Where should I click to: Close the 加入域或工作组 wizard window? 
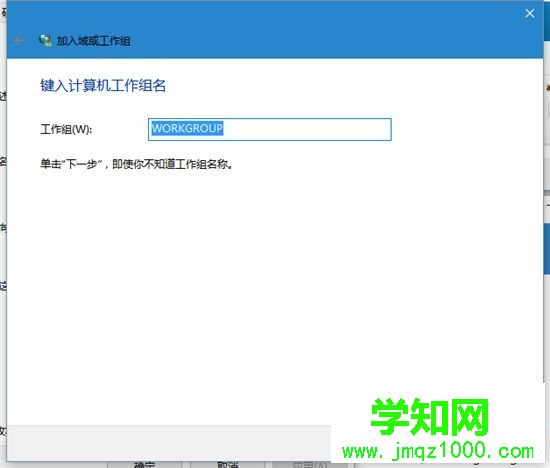[x=530, y=13]
